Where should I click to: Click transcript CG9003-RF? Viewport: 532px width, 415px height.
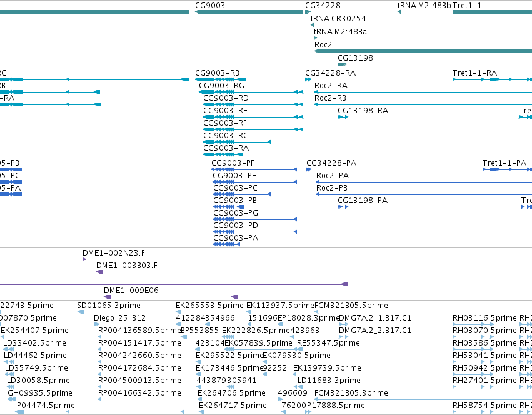225,123
